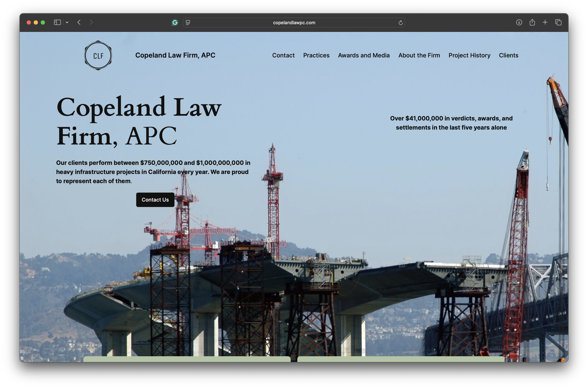
Task: Open the page settings icon in address bar
Action: 188,22
